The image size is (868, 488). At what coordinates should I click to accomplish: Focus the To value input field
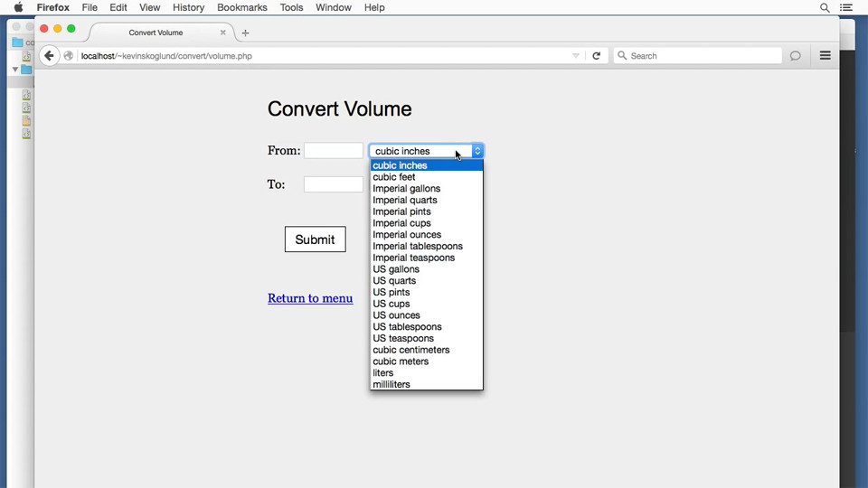pos(334,184)
